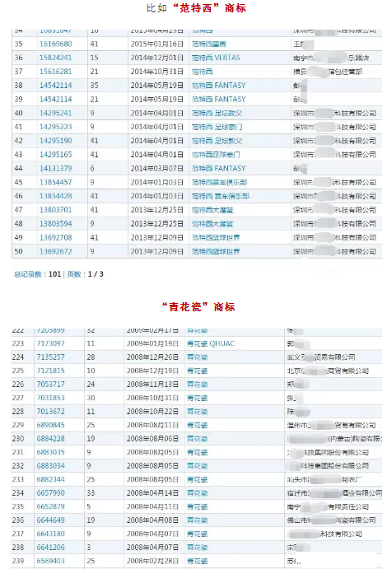Click the 范特西 VERTAS trademark link

(x=216, y=58)
